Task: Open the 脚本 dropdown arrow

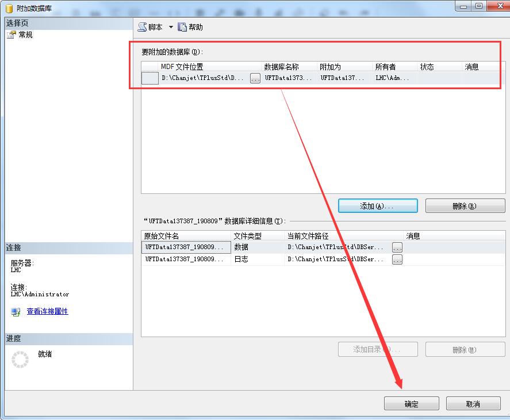Action: click(171, 27)
